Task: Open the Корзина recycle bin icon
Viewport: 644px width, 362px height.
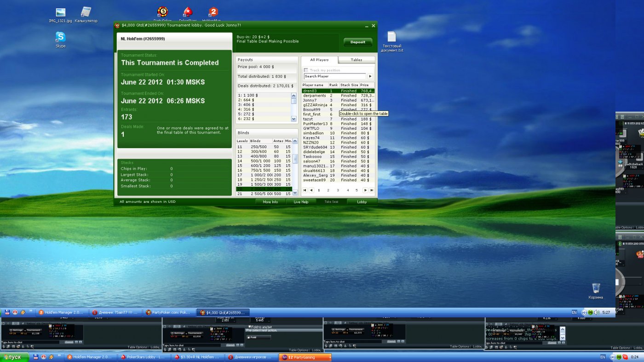Action: pos(596,289)
